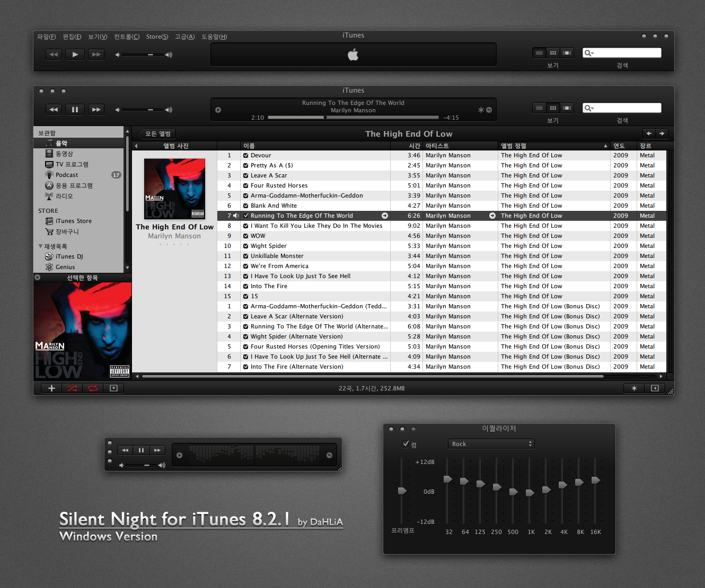Switch to Cover Flow view in main window
The height and width of the screenshot is (588, 705).
click(567, 108)
